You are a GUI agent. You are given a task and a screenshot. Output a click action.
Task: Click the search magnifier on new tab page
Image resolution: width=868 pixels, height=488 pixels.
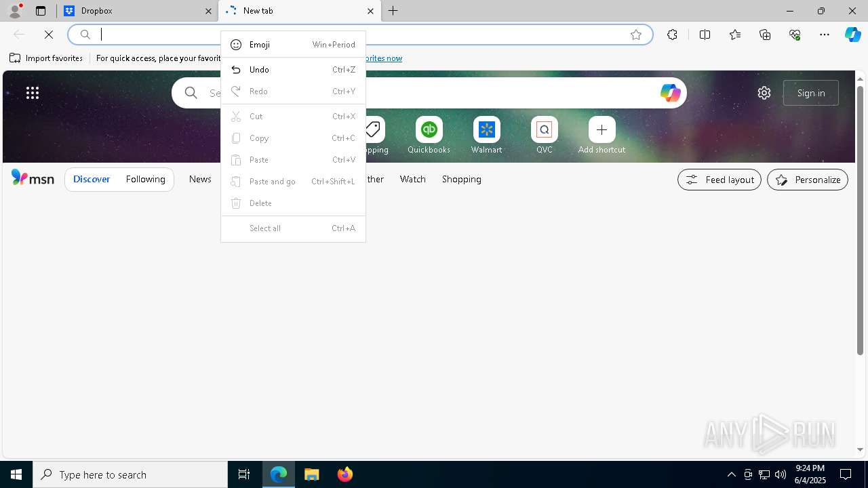(x=191, y=93)
